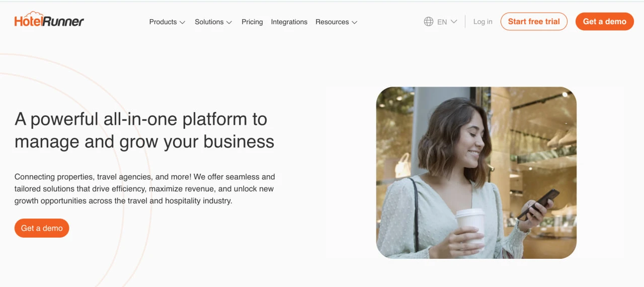
Task: Click the HotelRunner logo
Action: pos(49,20)
